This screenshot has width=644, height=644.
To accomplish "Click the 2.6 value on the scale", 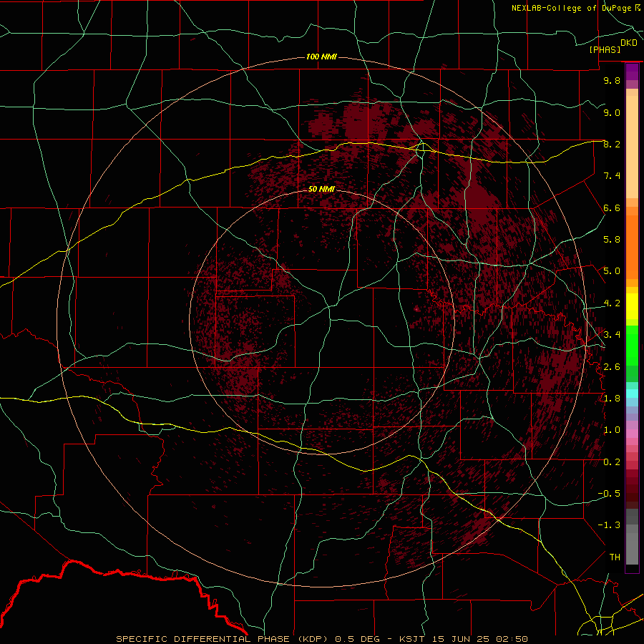I will point(612,366).
